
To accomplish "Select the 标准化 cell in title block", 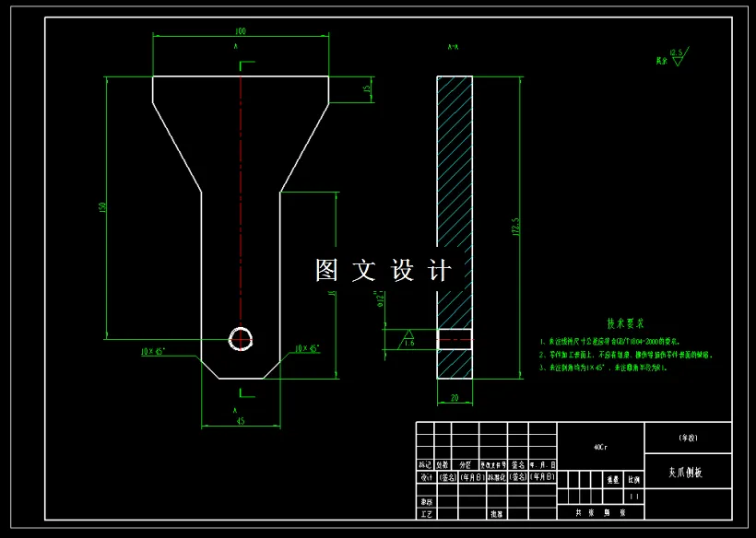I will 497,477.
